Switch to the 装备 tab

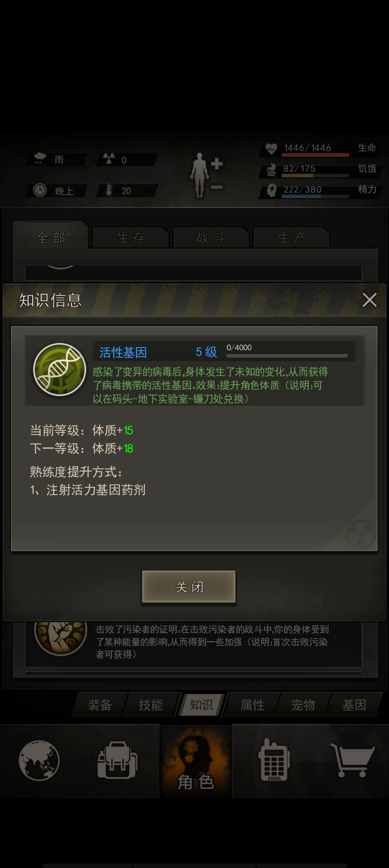pos(100,705)
